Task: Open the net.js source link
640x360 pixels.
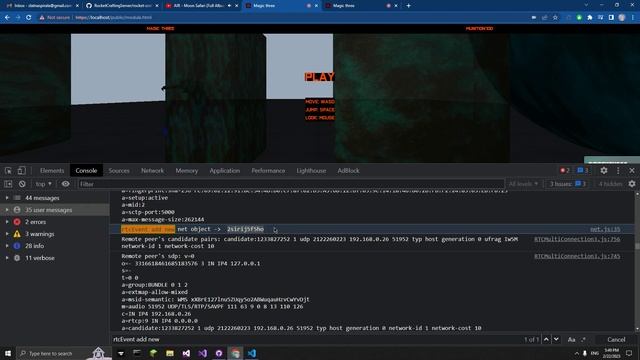Action: click(605, 229)
